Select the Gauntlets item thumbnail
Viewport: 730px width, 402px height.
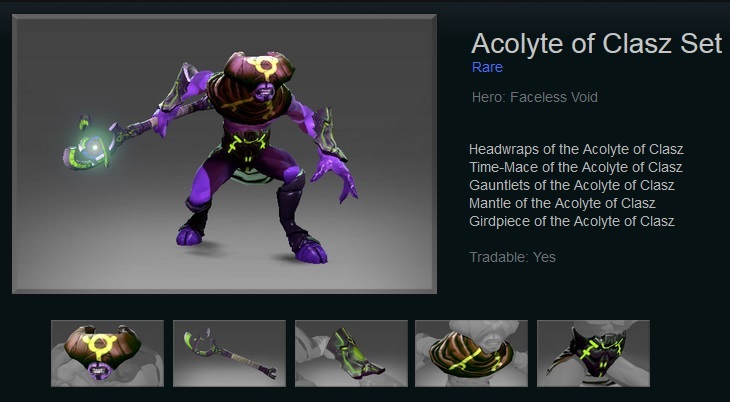(x=351, y=353)
